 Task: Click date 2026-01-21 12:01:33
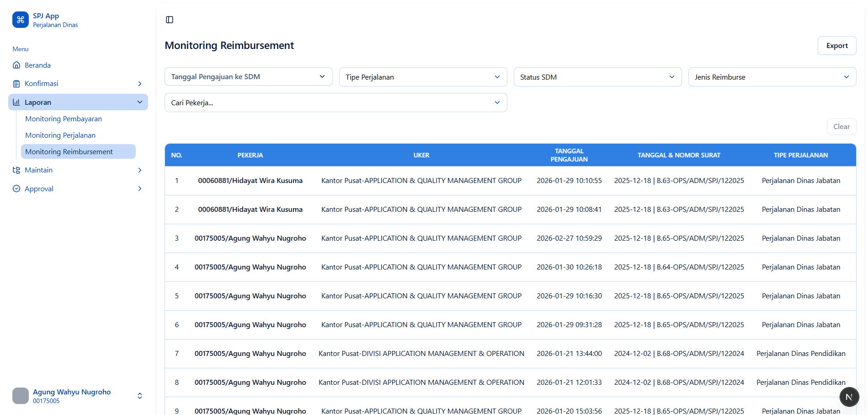pyautogui.click(x=569, y=383)
